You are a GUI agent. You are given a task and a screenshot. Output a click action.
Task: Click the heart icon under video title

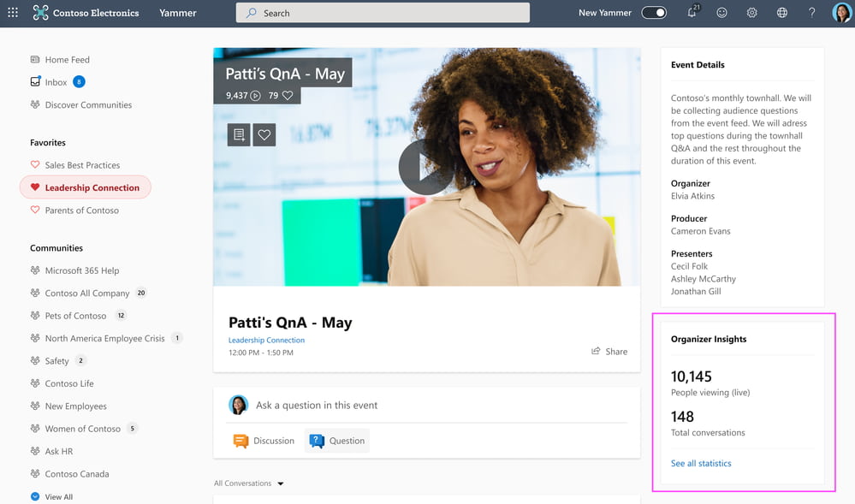tap(264, 134)
